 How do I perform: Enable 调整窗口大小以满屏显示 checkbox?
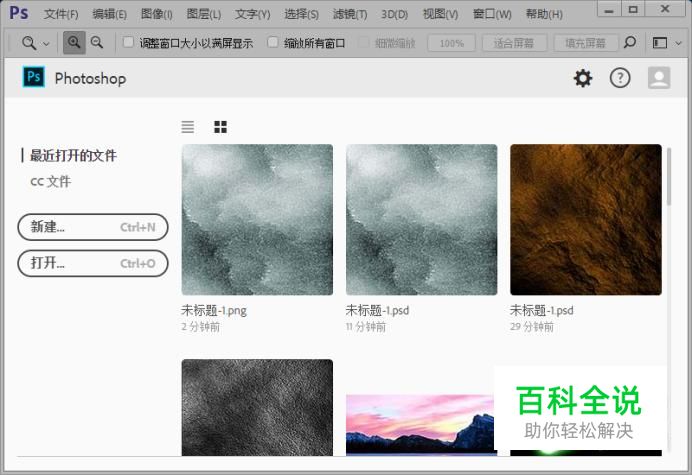[128, 42]
